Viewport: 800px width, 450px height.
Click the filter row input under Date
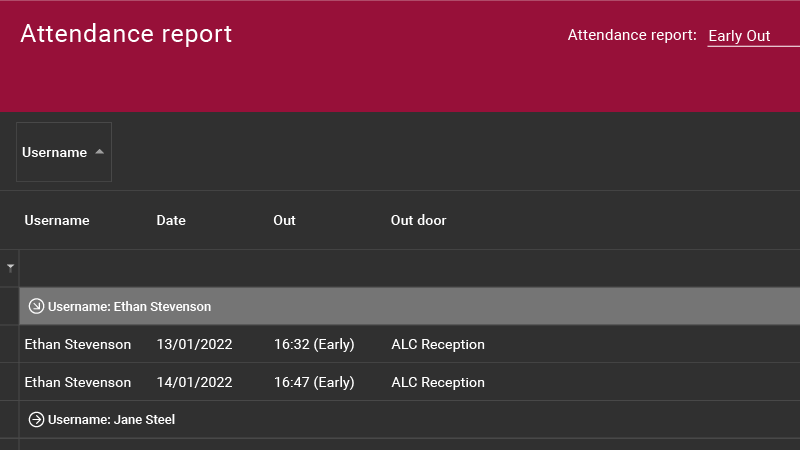tap(209, 268)
